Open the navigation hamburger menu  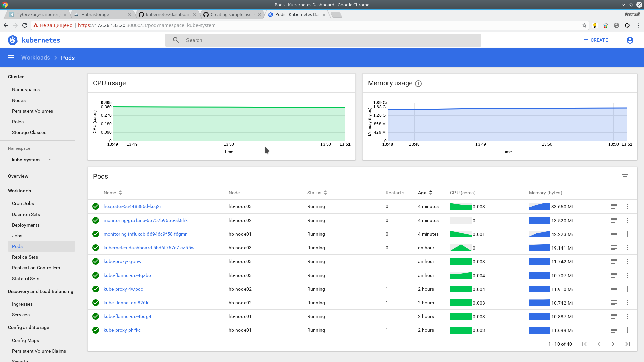tap(11, 57)
